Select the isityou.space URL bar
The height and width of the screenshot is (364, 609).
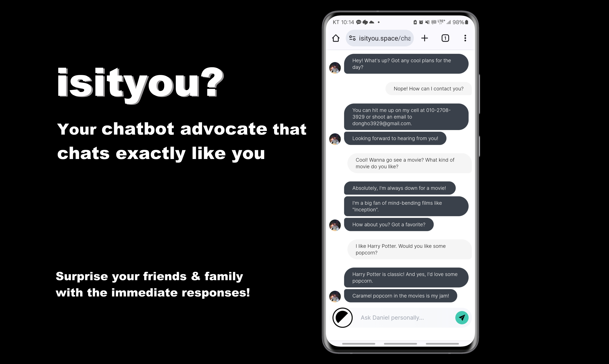pos(381,38)
